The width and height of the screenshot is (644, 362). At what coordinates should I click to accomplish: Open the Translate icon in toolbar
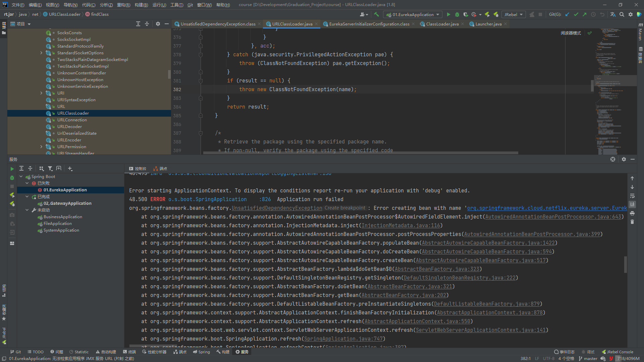point(613,14)
